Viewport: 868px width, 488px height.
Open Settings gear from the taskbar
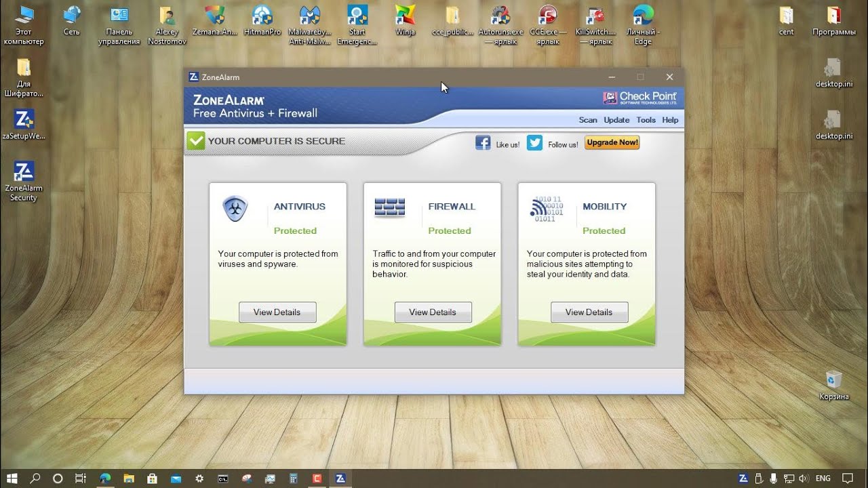[x=199, y=479]
